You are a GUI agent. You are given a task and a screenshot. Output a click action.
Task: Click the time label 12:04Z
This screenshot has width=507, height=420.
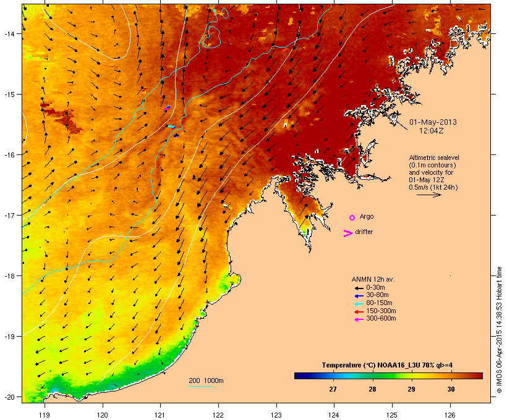pos(432,131)
